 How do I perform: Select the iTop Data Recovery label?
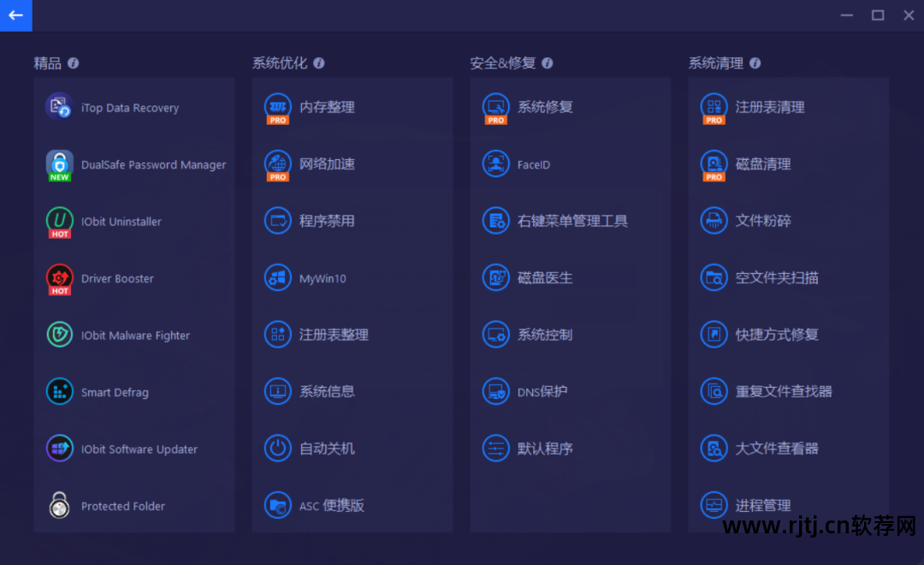[x=130, y=108]
